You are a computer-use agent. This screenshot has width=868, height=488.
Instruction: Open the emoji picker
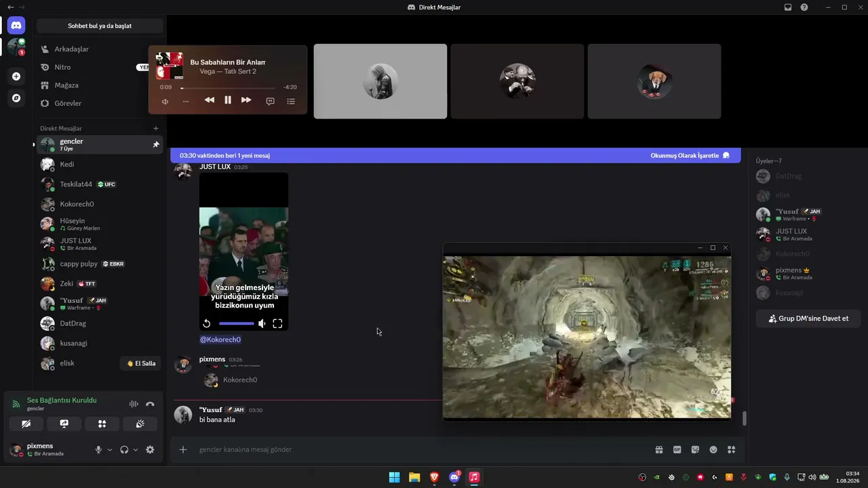713,449
